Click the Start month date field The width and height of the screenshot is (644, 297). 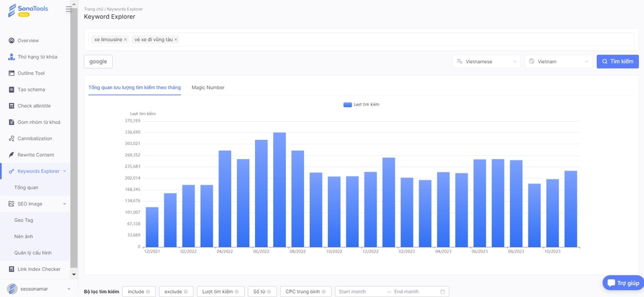click(361, 292)
